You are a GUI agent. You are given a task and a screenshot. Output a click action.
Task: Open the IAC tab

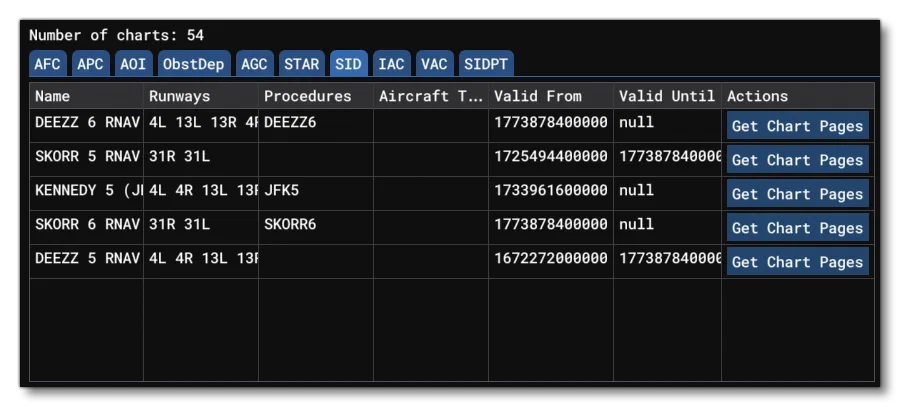pos(391,64)
